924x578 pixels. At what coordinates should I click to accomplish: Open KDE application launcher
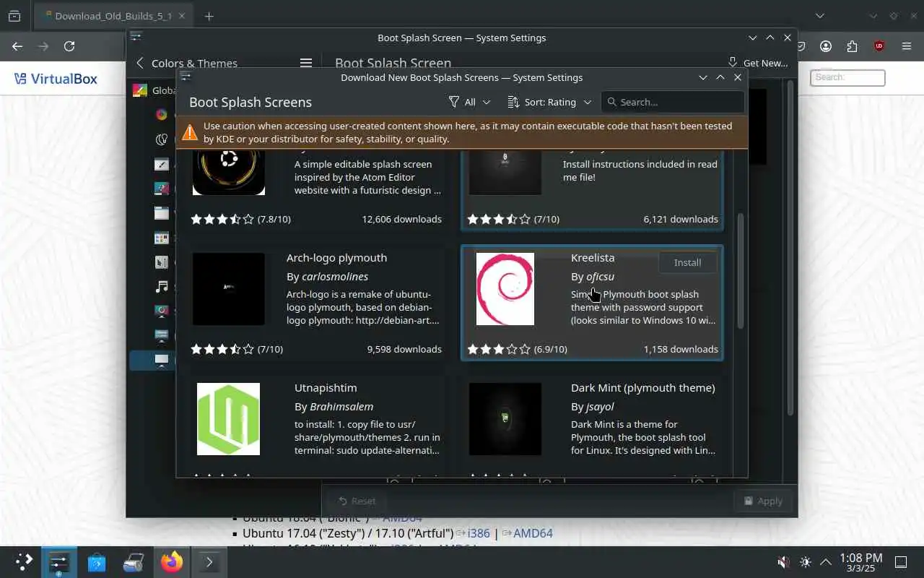tap(23, 562)
